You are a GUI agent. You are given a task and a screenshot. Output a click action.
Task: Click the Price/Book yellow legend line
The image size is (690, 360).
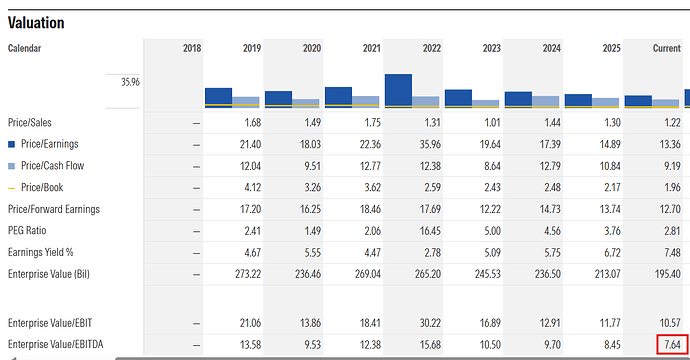click(x=11, y=188)
